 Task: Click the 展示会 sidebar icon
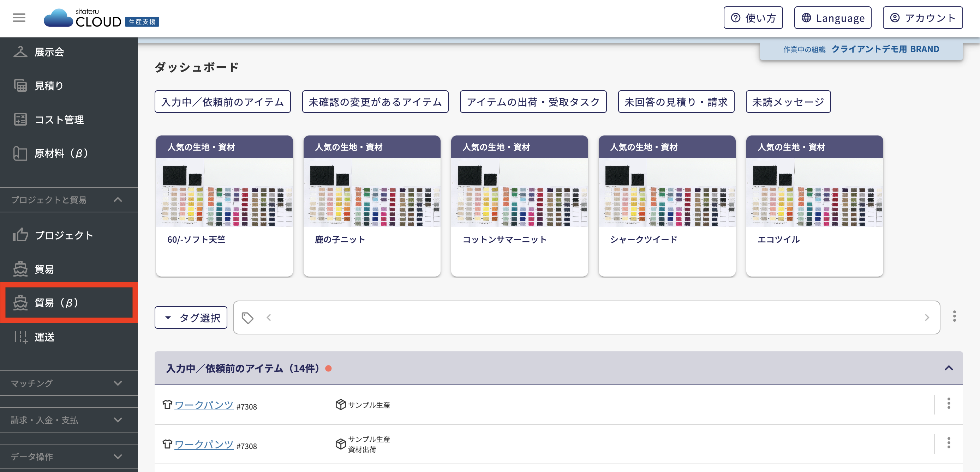click(x=20, y=52)
